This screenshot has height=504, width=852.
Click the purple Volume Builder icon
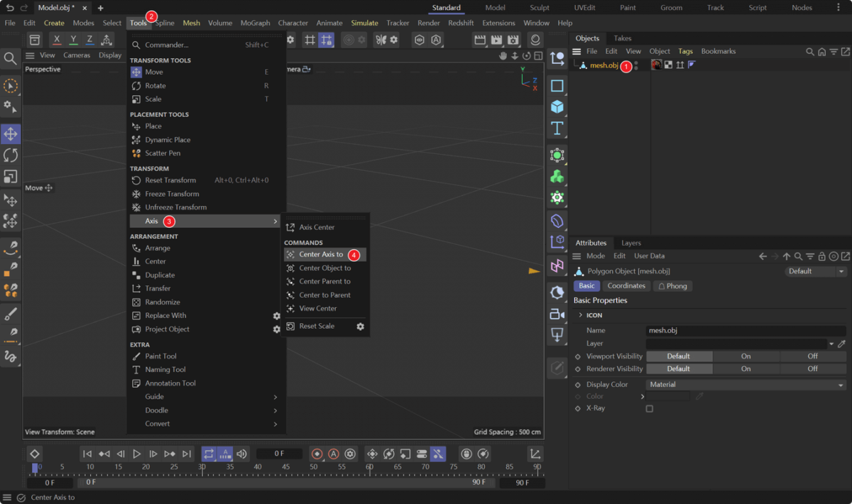click(x=557, y=220)
